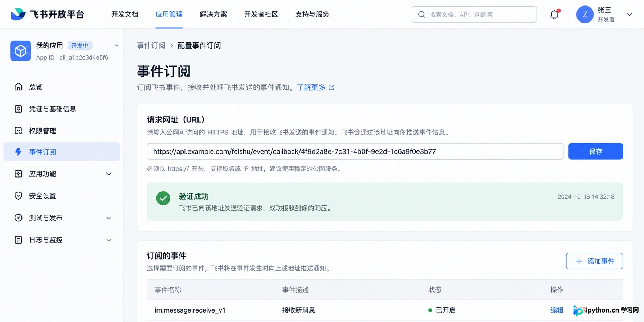Screen dimensions: 644x322
Task: Open the 了解更多 link
Action: tap(311, 87)
